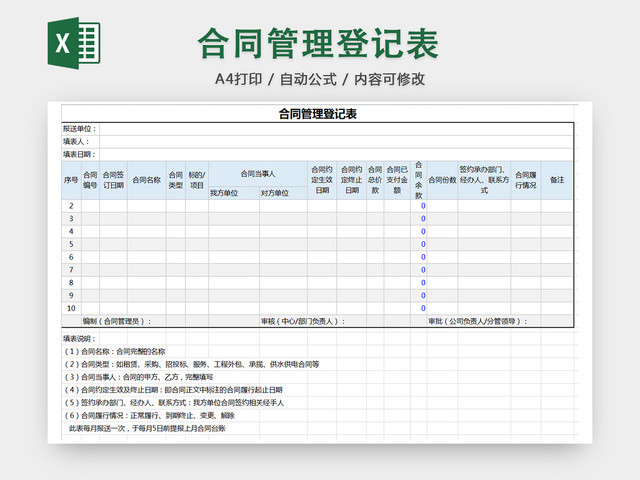Click the blue 0 in row 5
Viewport: 640px width, 480px height.
(x=423, y=244)
